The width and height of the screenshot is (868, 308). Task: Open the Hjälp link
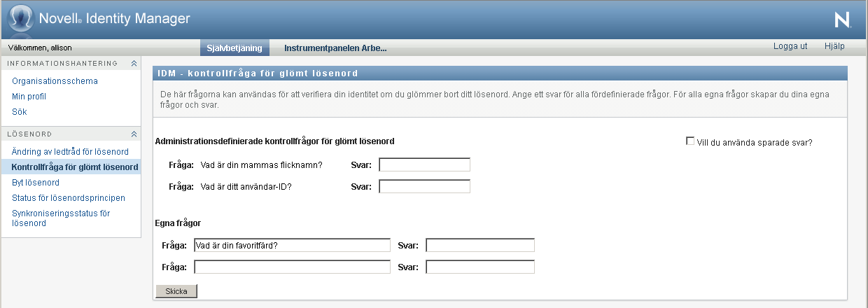834,46
